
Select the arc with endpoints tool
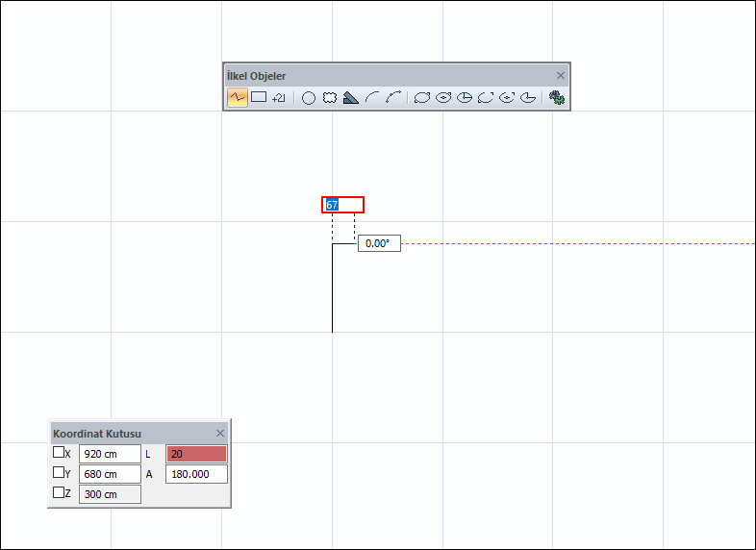[x=394, y=97]
